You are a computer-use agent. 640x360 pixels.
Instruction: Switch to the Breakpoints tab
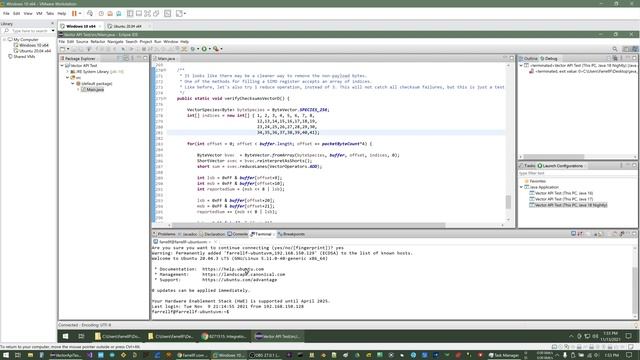pos(291,234)
